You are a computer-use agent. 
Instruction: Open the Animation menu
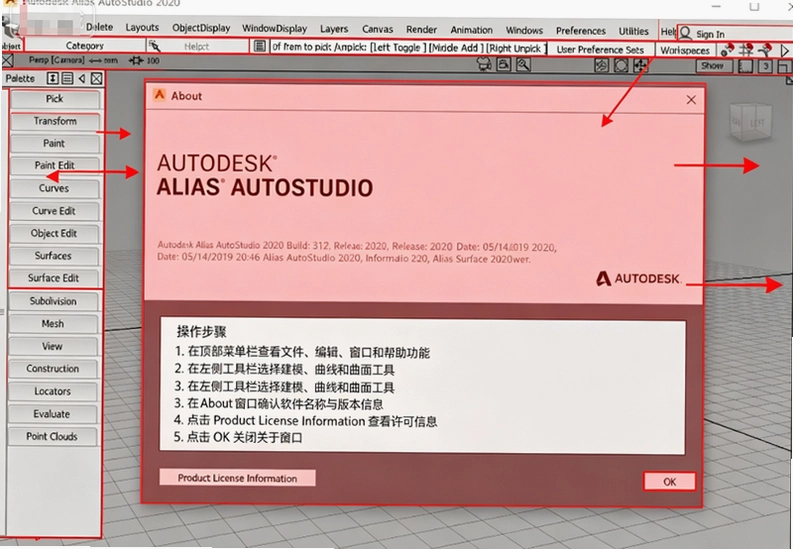point(471,30)
